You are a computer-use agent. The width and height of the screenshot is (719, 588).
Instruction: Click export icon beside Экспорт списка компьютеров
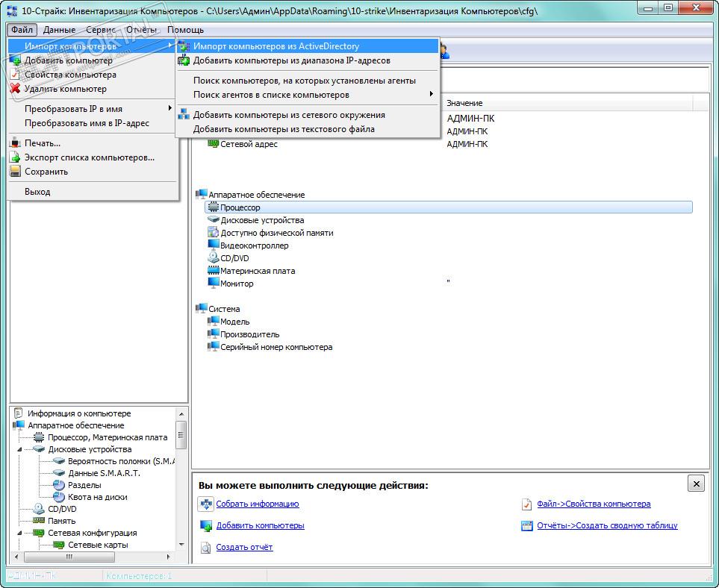(16, 157)
